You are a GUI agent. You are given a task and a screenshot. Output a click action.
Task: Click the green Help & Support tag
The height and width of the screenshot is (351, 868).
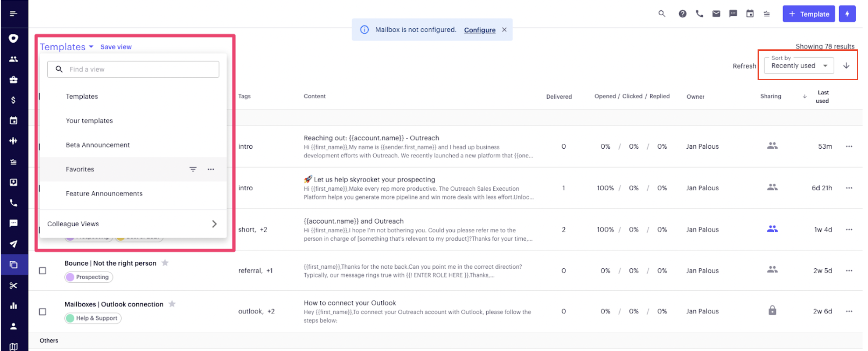tap(93, 318)
